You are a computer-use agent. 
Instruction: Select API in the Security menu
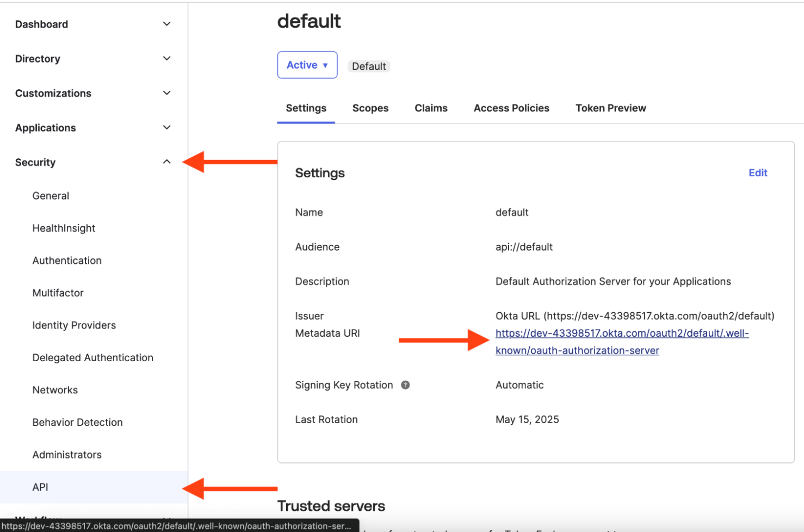pyautogui.click(x=40, y=487)
